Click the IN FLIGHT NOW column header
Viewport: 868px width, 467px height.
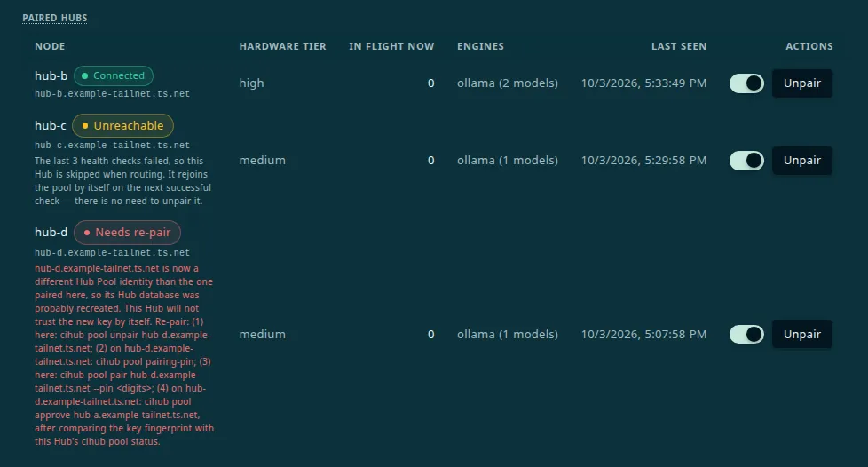pyautogui.click(x=391, y=46)
